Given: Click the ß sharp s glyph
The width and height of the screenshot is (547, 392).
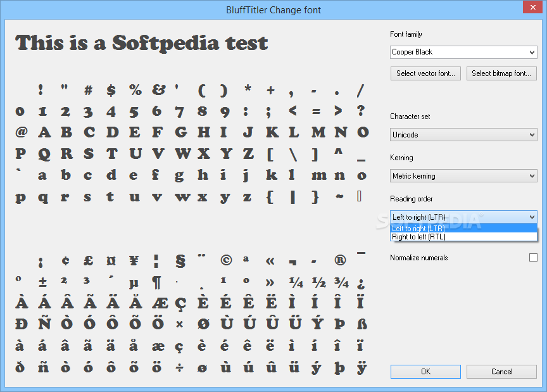Looking at the screenshot, I should pyautogui.click(x=362, y=324).
